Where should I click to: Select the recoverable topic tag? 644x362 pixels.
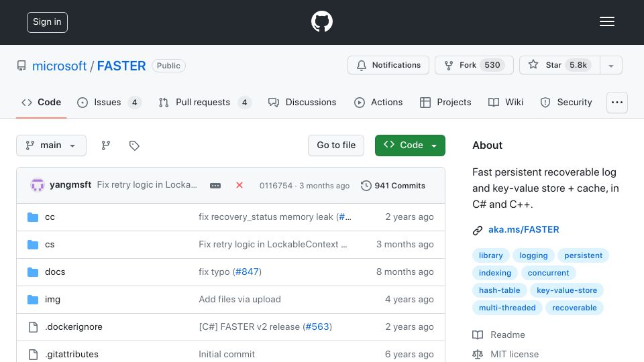click(574, 308)
